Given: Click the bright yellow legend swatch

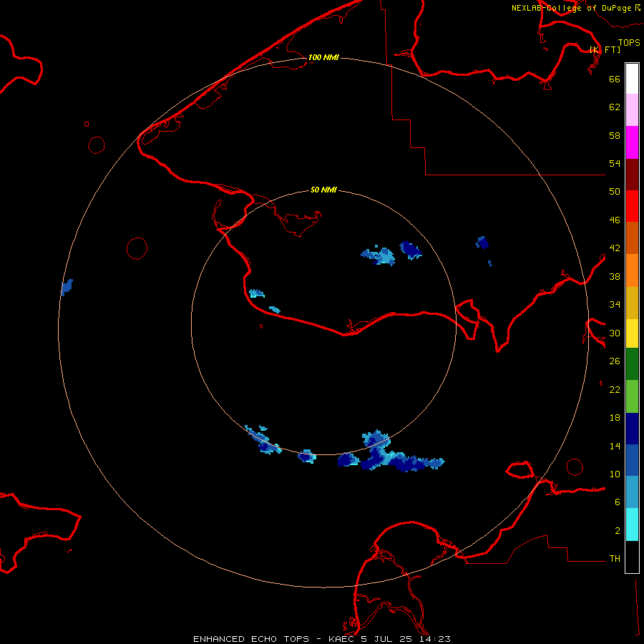Looking at the screenshot, I should [632, 333].
